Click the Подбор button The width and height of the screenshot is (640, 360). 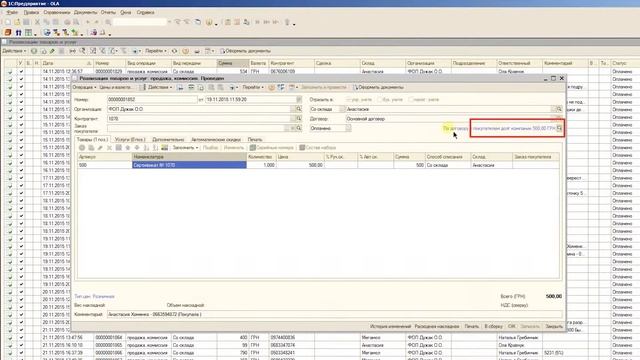[x=210, y=148]
